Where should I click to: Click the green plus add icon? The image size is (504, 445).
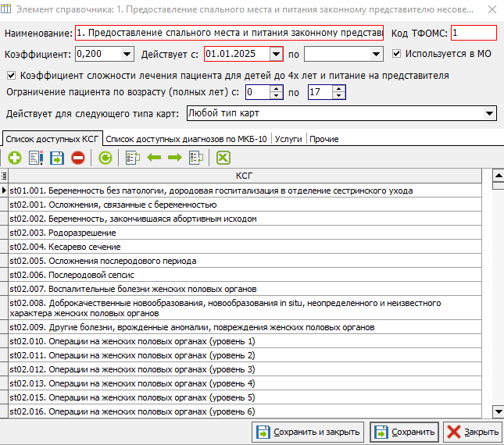coord(14,158)
